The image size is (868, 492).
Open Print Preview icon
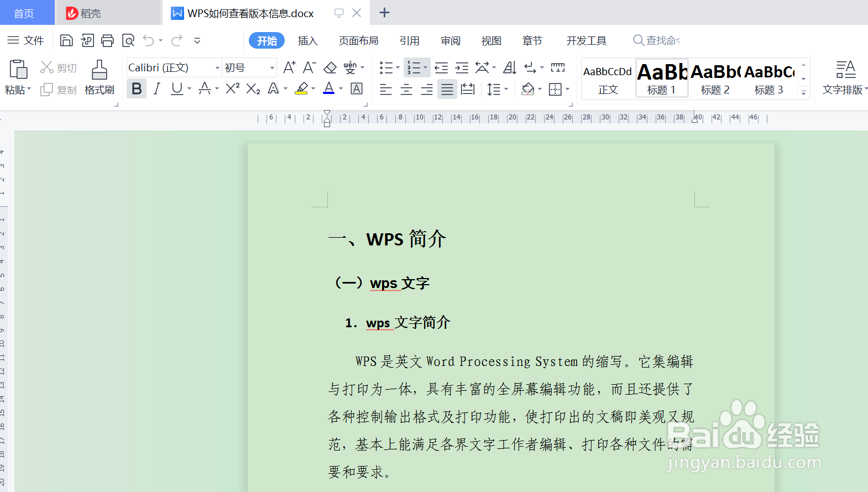(x=128, y=40)
